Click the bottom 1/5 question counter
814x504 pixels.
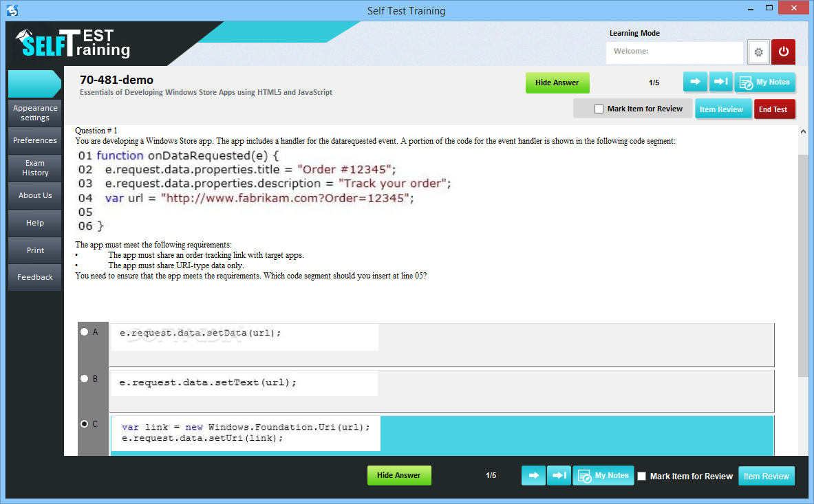click(x=491, y=476)
